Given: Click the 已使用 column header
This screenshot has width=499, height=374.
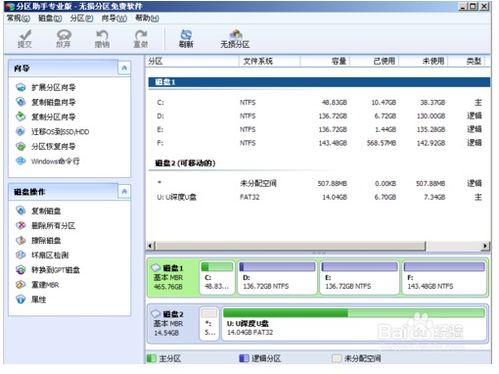Looking at the screenshot, I should (x=374, y=61).
